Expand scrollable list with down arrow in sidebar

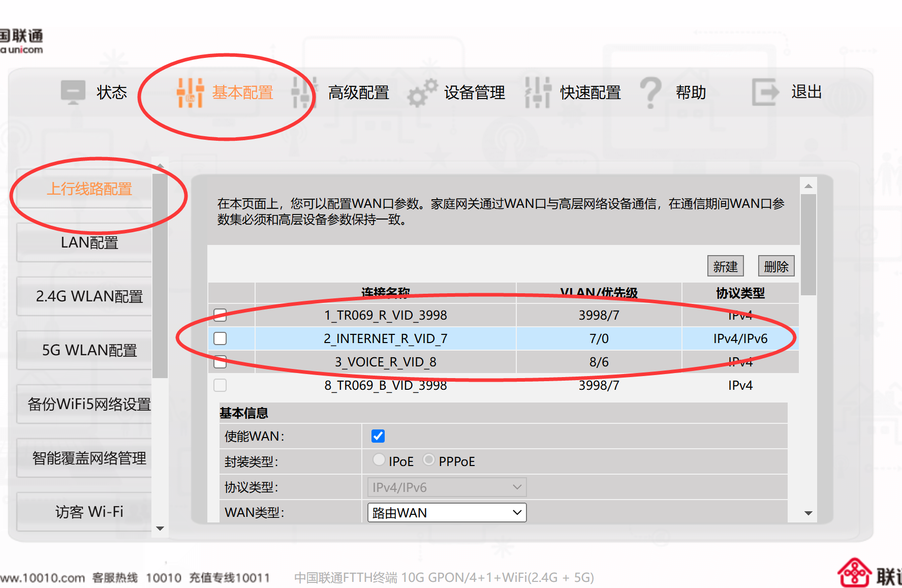coord(160,529)
